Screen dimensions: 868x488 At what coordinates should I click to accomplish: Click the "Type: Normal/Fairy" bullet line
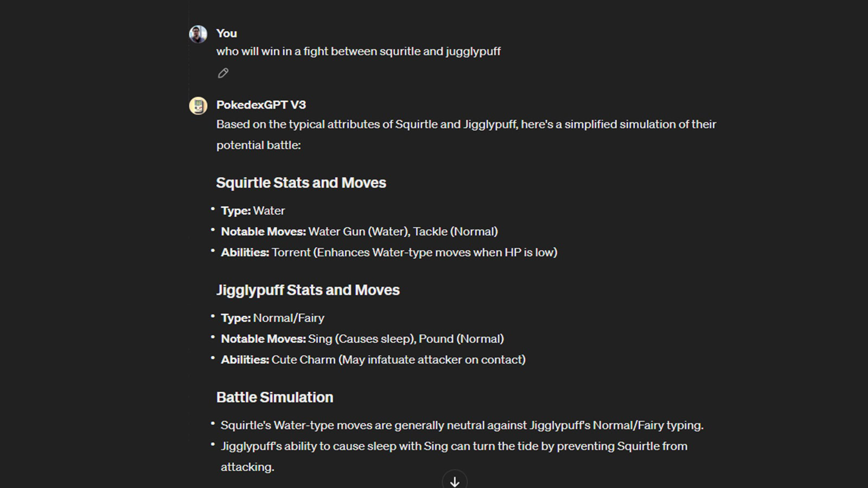(x=272, y=318)
